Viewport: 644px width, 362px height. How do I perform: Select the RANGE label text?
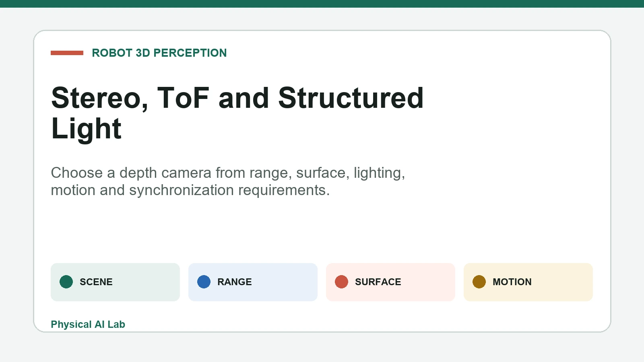(235, 282)
